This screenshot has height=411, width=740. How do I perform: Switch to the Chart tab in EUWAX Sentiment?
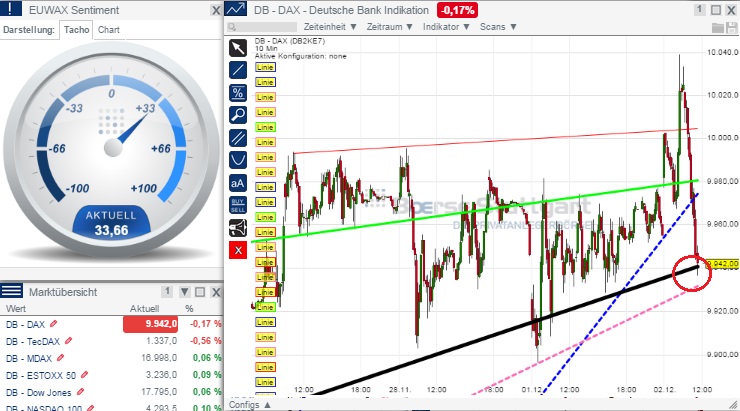[x=109, y=30]
